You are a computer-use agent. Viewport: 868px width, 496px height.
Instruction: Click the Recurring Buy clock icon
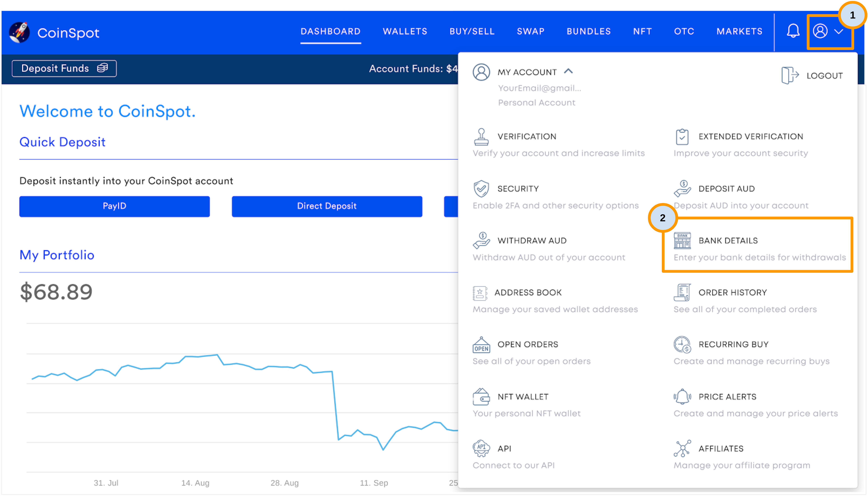682,345
